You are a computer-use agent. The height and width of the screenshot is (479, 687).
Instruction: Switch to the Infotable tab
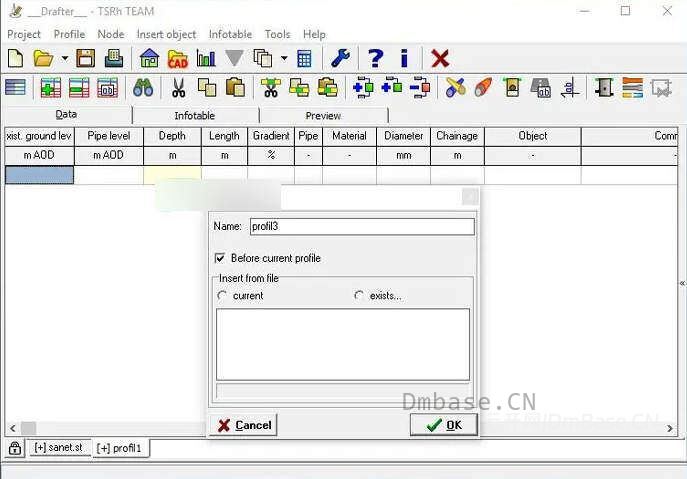pyautogui.click(x=195, y=115)
